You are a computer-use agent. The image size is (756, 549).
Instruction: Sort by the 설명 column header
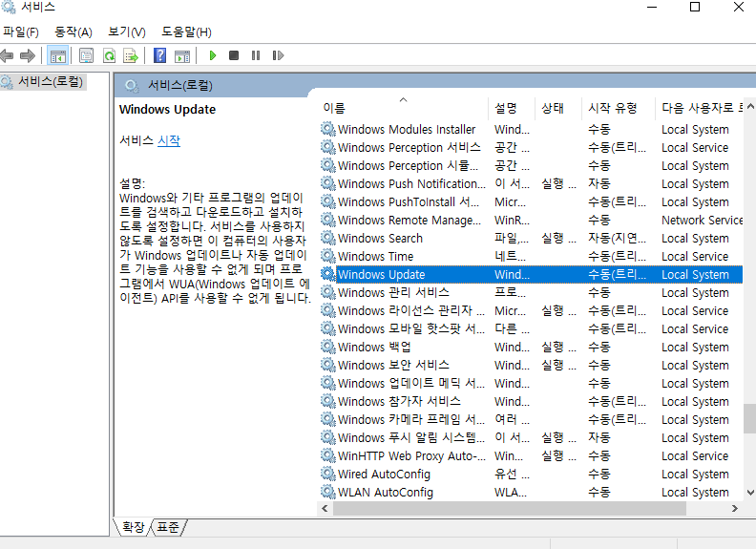pyautogui.click(x=512, y=108)
